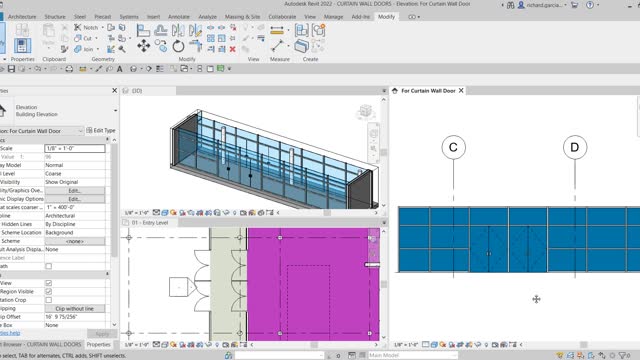Click Edit button for Graphic Display Options

pos(75,199)
